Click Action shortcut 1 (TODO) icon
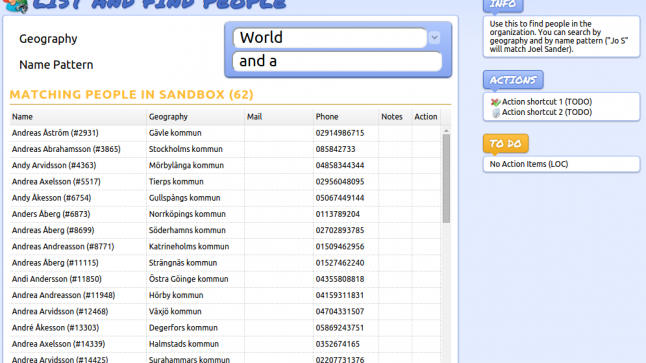Viewport: 646px width, 363px height. coord(495,102)
